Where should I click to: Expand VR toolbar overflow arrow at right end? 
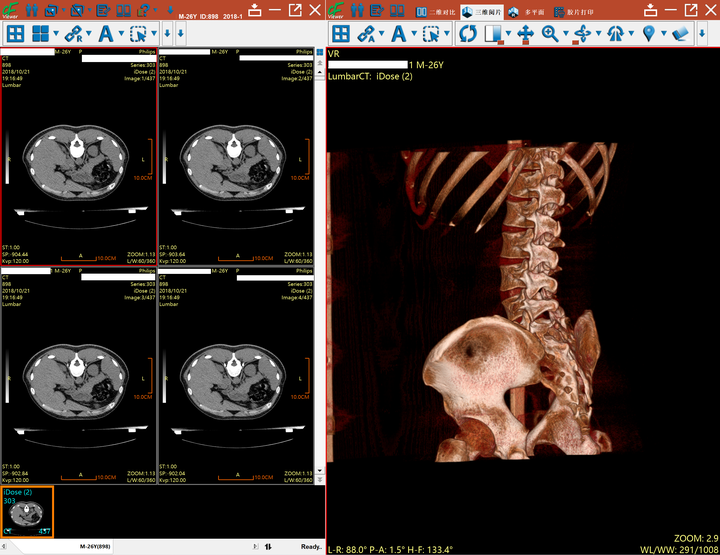[702, 33]
